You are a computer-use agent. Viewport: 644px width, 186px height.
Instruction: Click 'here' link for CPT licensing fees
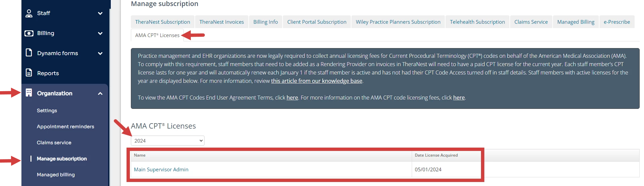[459, 98]
